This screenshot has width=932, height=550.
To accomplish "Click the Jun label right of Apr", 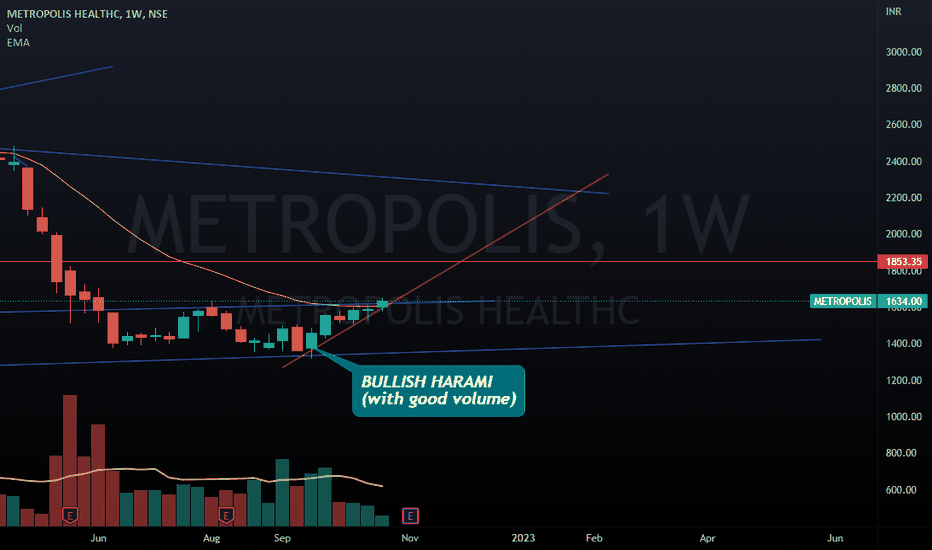I will pyautogui.click(x=835, y=538).
